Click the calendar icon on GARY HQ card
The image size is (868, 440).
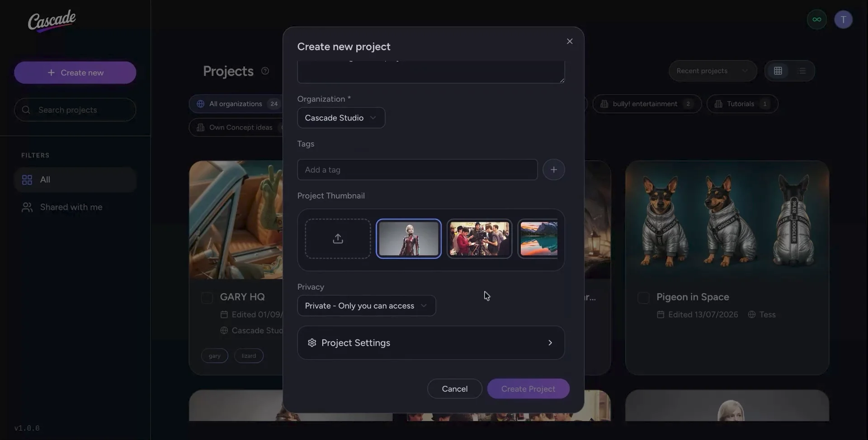[x=224, y=314]
